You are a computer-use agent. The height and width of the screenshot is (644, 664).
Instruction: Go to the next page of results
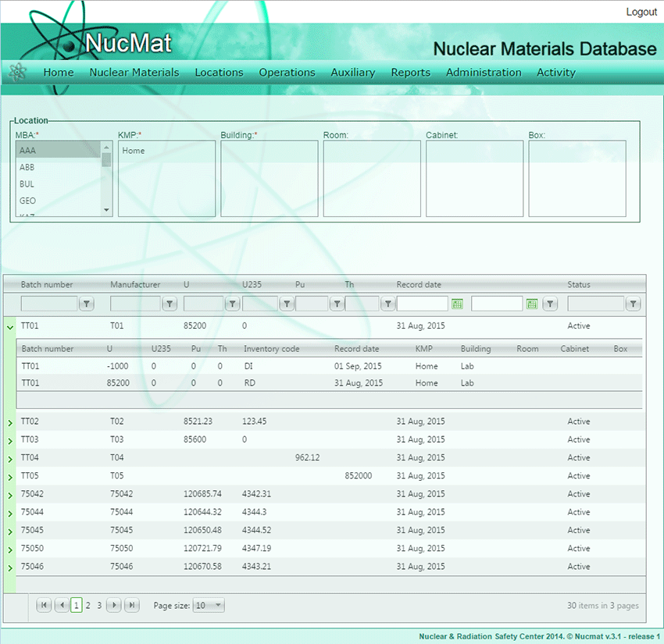tap(114, 605)
